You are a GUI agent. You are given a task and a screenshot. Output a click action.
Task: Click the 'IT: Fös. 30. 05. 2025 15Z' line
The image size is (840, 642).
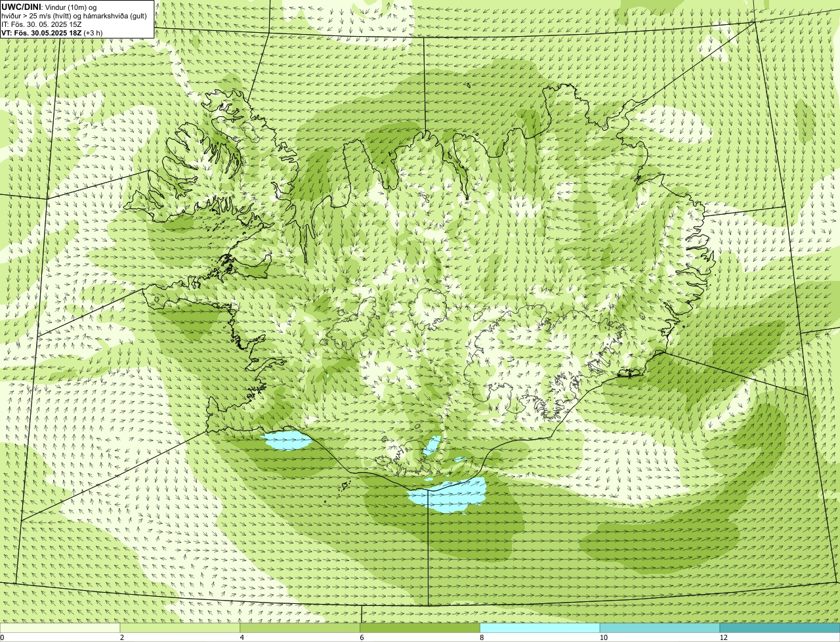(42, 24)
